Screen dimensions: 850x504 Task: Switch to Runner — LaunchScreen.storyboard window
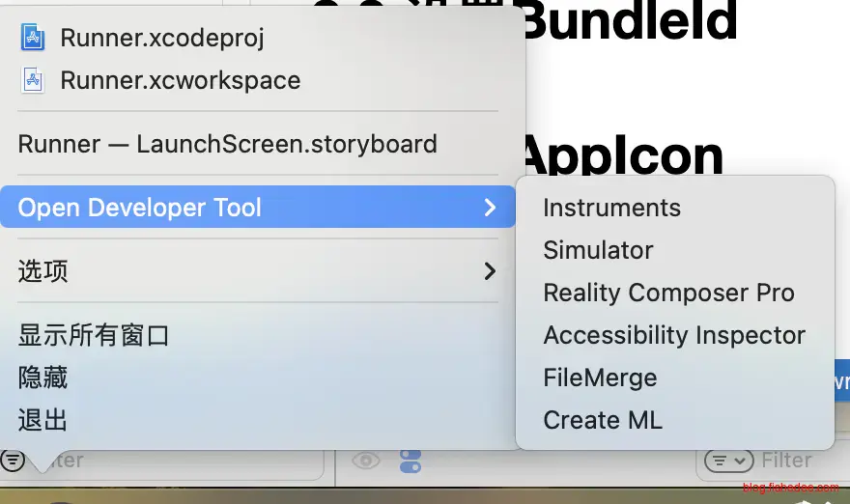tap(227, 144)
